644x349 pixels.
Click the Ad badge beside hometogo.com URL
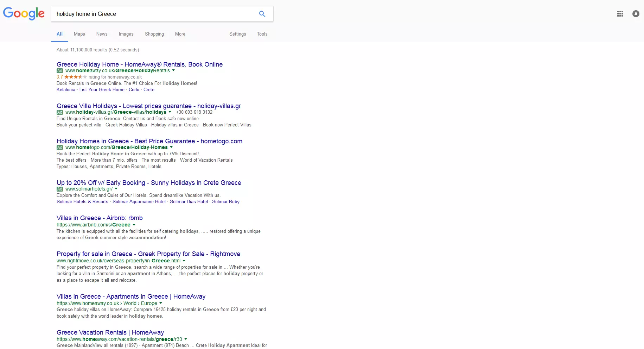point(60,148)
